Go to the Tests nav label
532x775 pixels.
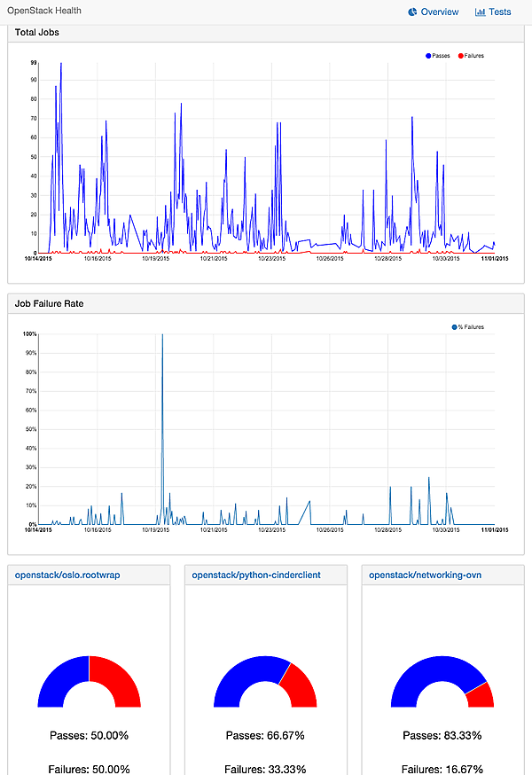500,12
